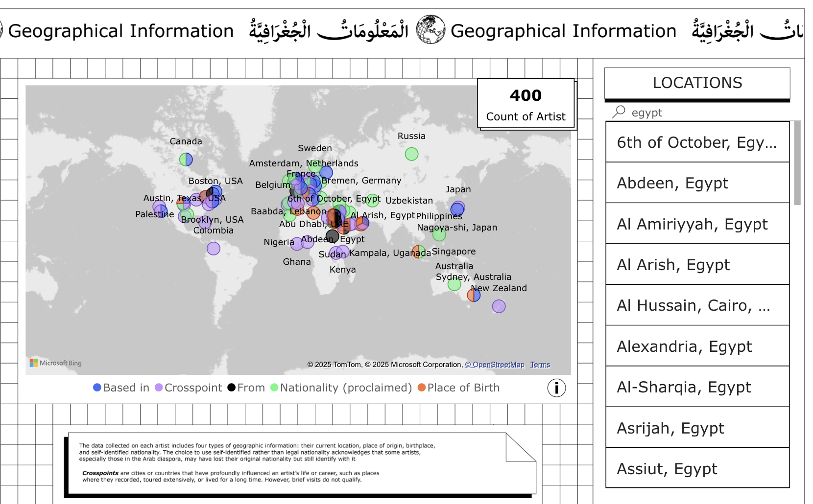This screenshot has width=813, height=504.
Task: Click the 'Nagoya-shi, Japan' map label
Action: click(457, 228)
